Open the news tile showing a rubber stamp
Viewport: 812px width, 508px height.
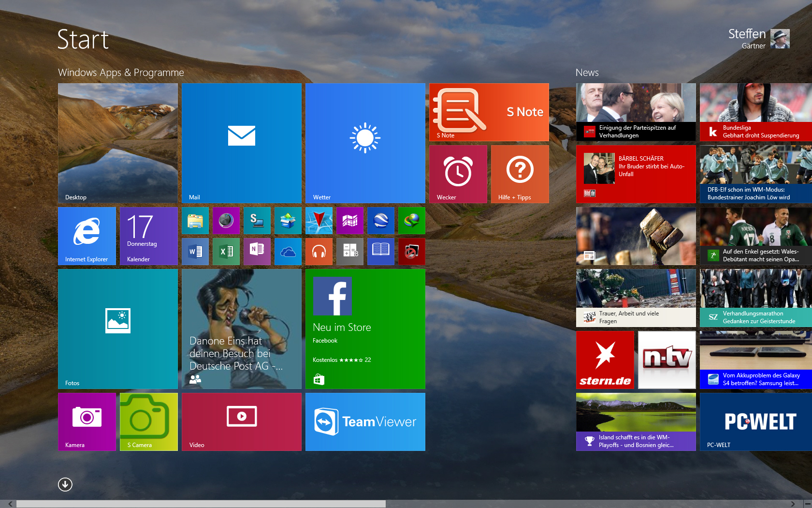pyautogui.click(x=636, y=236)
